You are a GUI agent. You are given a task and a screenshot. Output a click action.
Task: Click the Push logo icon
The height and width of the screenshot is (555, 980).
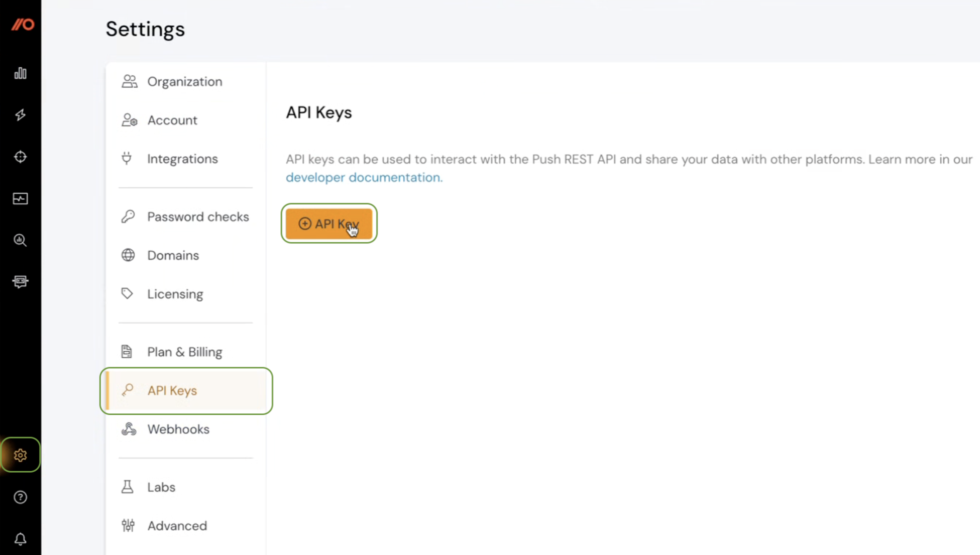point(22,24)
